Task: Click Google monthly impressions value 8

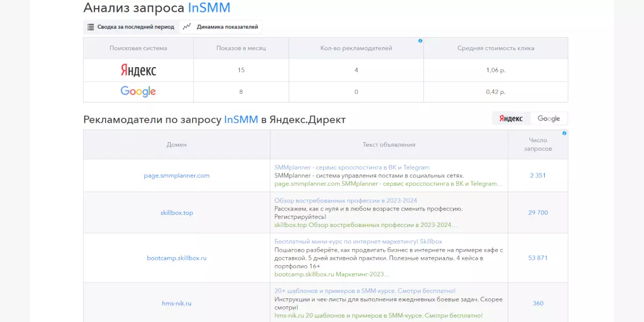Action: point(241,92)
